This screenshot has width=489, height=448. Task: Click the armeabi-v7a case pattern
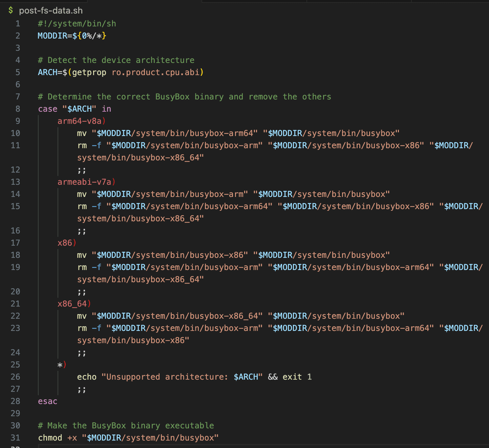pyautogui.click(x=84, y=182)
